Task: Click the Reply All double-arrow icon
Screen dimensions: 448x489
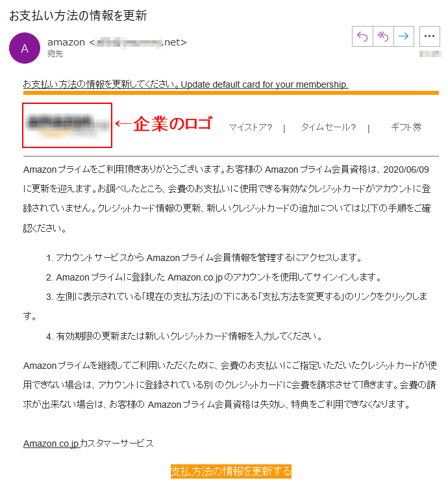Action: [383, 36]
